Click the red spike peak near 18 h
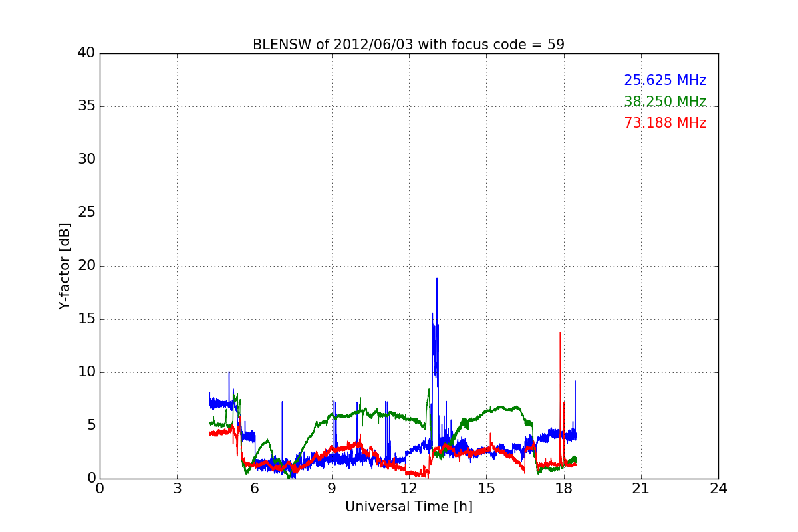Image resolution: width=798 pixels, height=532 pixels. coord(560,332)
